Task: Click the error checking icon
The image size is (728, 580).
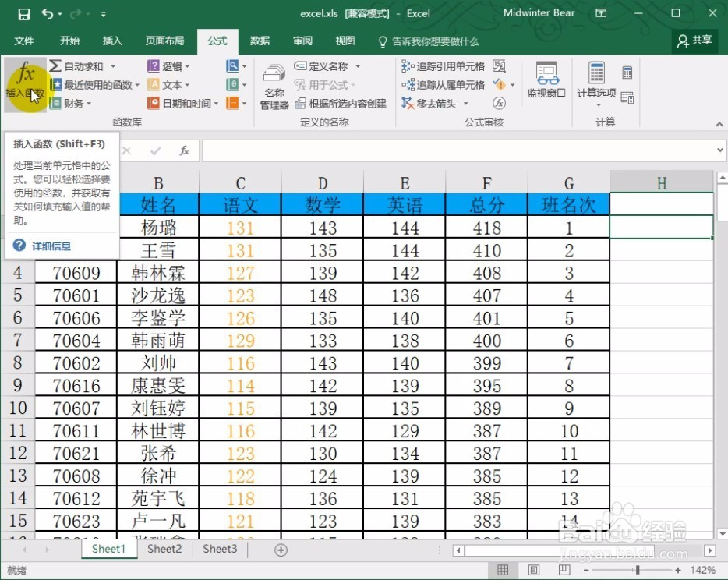Action: tap(499, 84)
